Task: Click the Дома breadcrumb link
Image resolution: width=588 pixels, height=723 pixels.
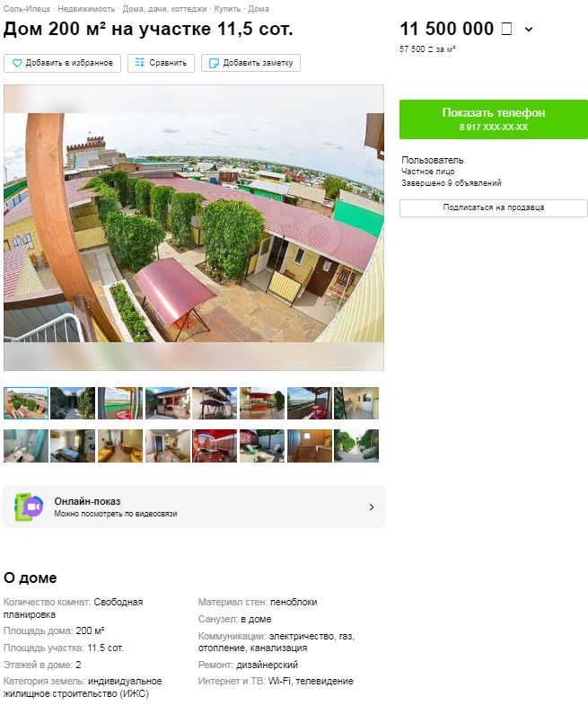Action: pos(259,9)
